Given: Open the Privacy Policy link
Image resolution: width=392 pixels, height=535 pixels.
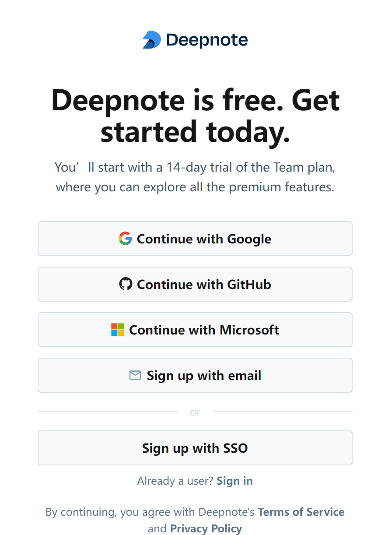Looking at the screenshot, I should pyautogui.click(x=206, y=529).
